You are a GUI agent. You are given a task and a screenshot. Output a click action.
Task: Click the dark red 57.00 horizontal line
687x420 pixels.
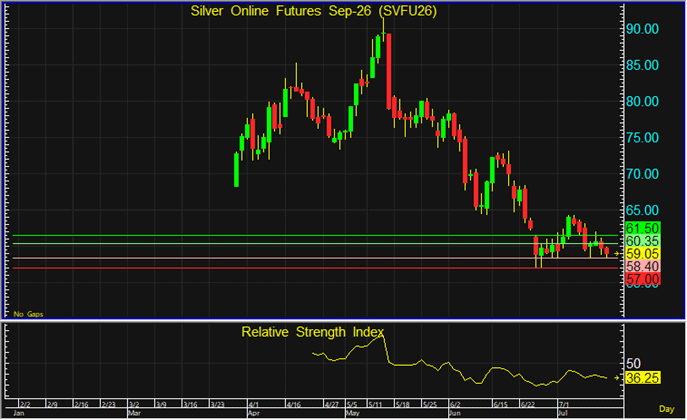click(315, 268)
